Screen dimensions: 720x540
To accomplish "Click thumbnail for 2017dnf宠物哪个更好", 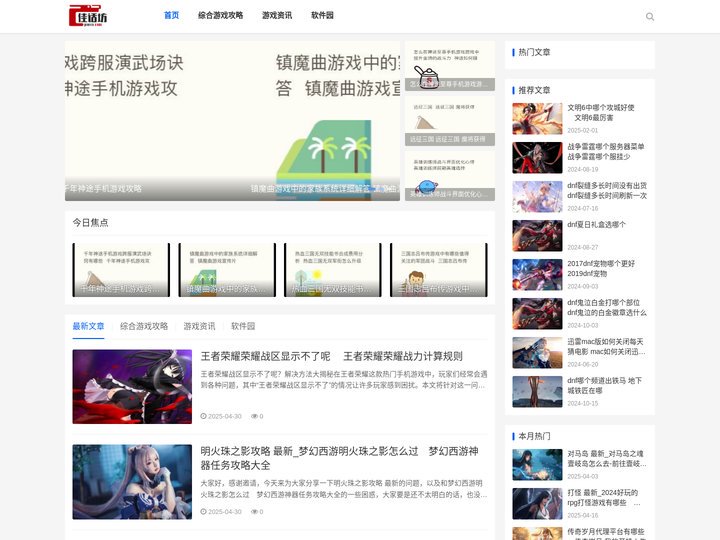I will click(537, 275).
